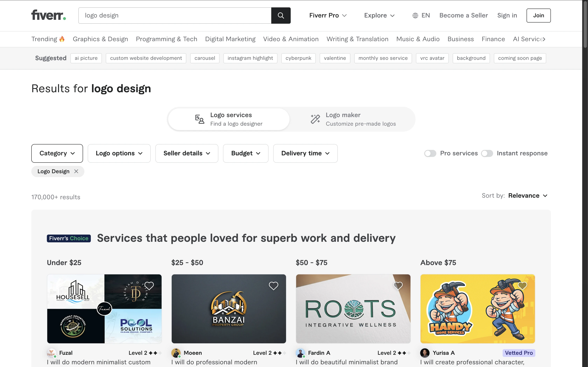The width and height of the screenshot is (588, 367).
Task: Favorite the Handy Home Services gig
Action: point(522,286)
